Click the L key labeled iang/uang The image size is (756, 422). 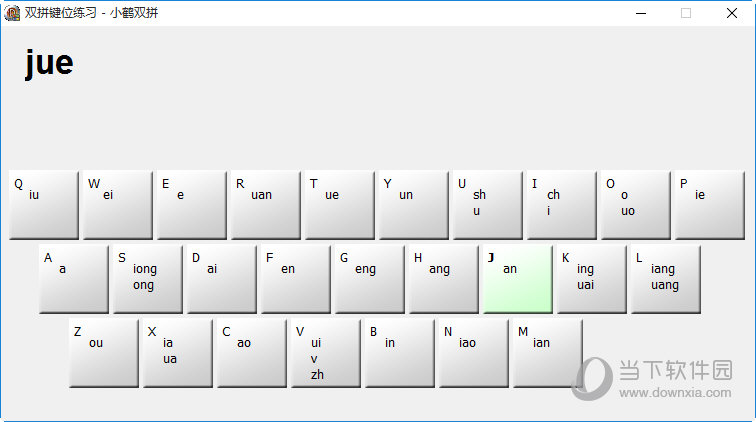[665, 279]
